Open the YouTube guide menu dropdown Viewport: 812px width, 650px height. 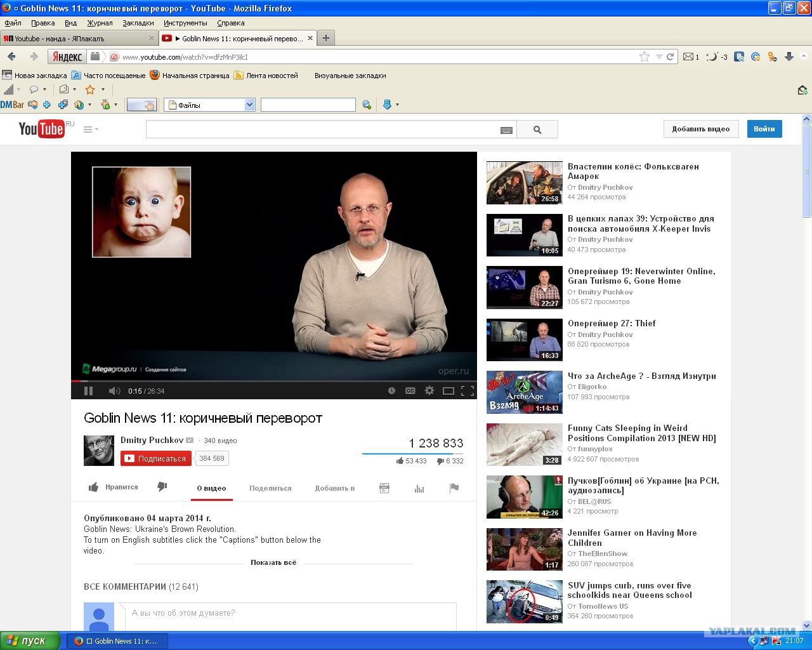91,129
